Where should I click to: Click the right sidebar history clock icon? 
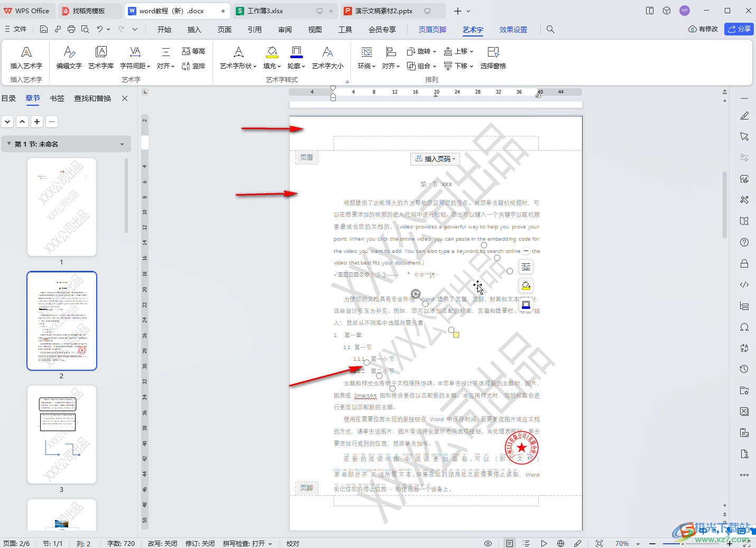coord(744,369)
